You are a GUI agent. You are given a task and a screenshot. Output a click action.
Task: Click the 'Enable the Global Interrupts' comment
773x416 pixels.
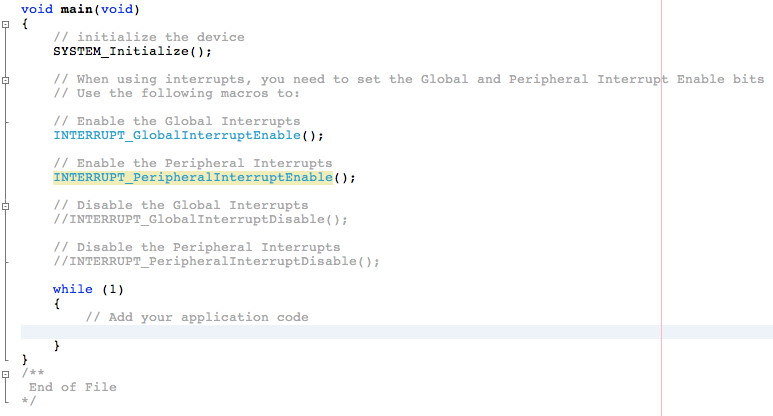176,121
